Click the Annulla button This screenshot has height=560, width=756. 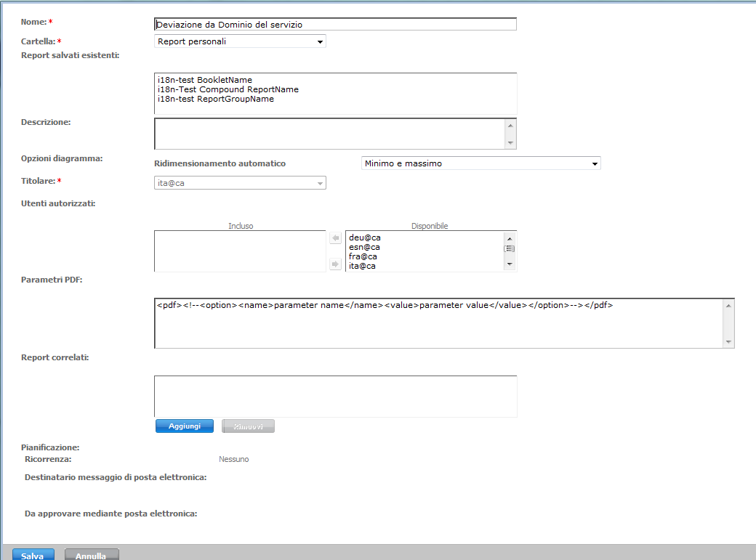point(92,555)
